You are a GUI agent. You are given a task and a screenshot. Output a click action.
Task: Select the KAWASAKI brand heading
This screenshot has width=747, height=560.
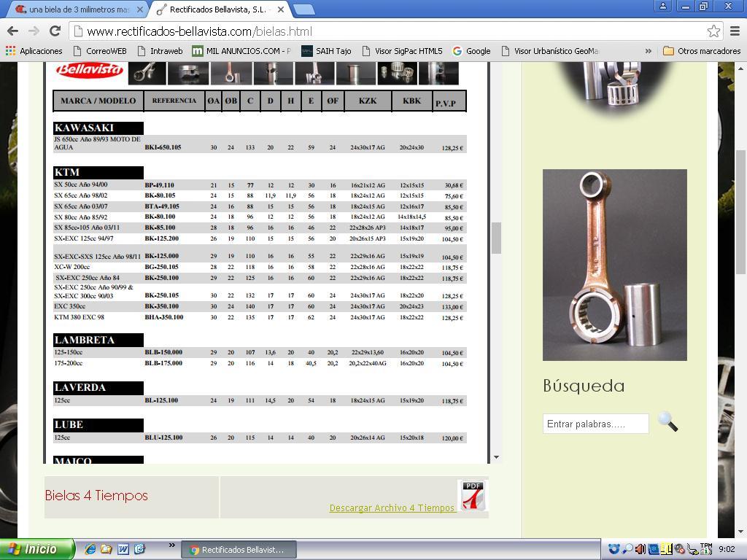(98, 128)
